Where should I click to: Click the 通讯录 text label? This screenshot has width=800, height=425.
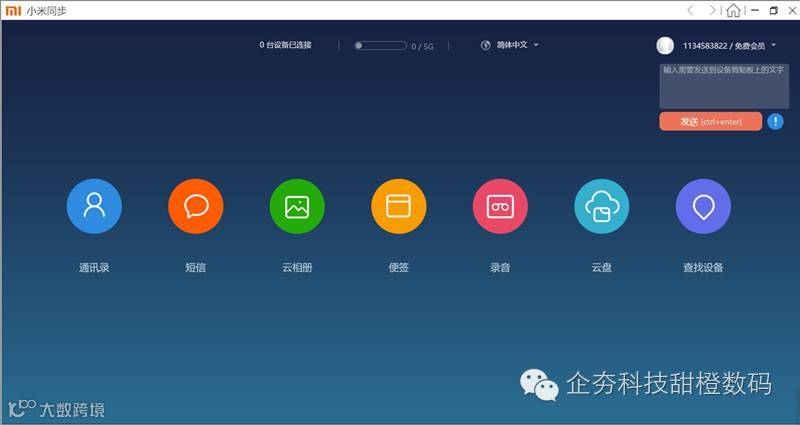(94, 267)
